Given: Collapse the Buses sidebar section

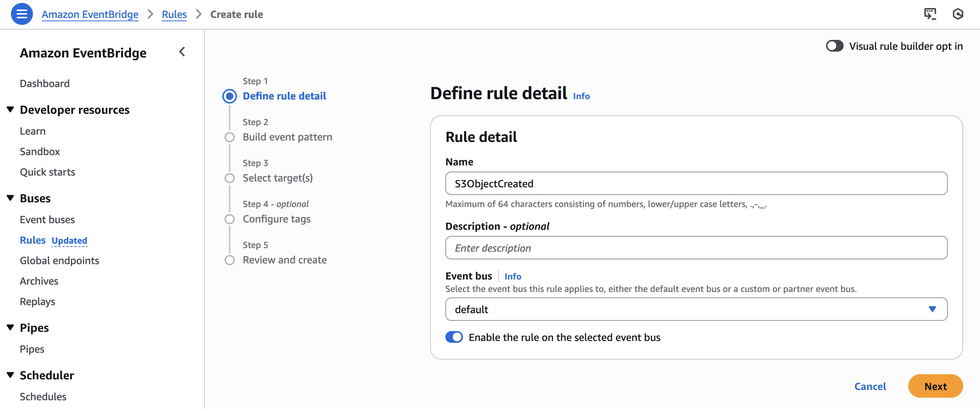Looking at the screenshot, I should [11, 198].
